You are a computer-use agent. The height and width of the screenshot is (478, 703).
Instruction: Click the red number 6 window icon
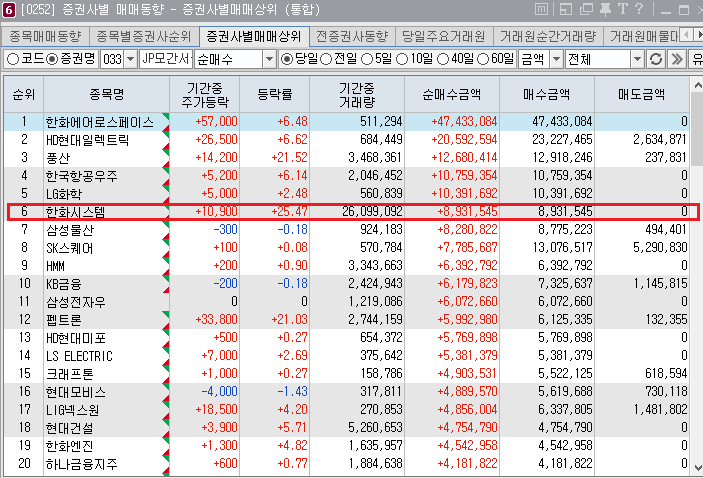tap(9, 9)
